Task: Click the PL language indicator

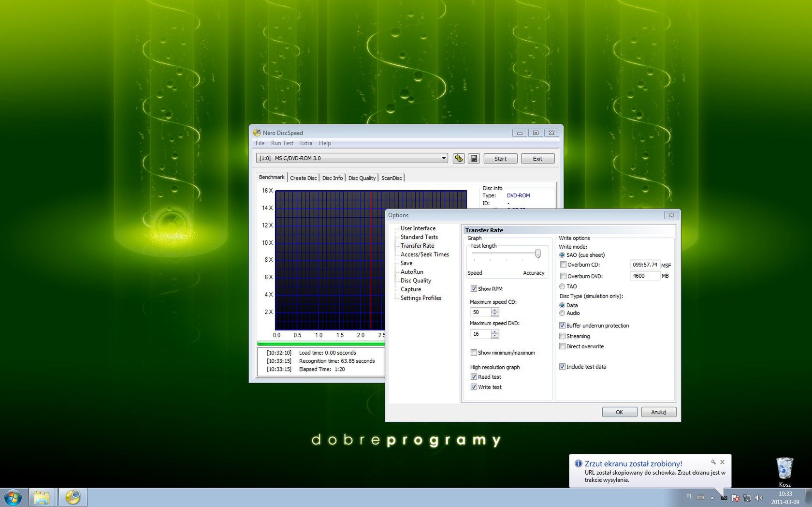Action: (x=689, y=496)
